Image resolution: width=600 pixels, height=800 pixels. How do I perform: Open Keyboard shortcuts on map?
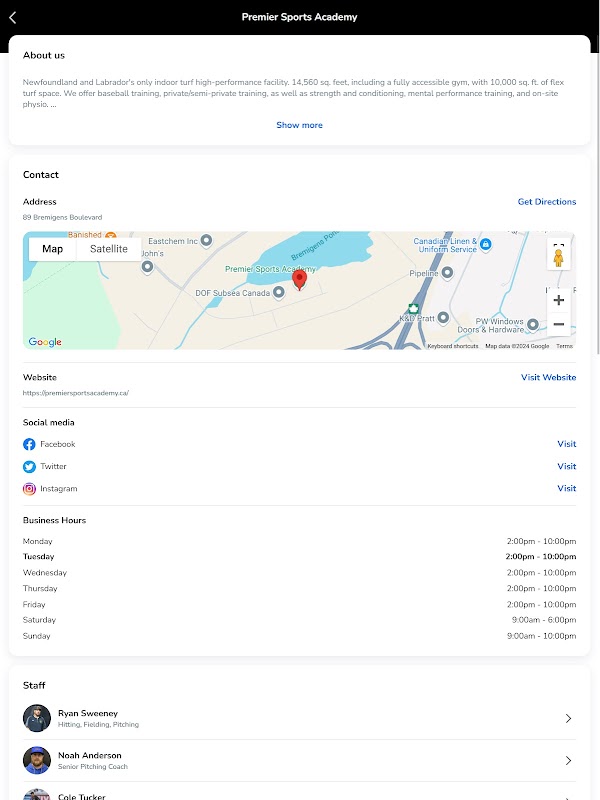coord(453,346)
